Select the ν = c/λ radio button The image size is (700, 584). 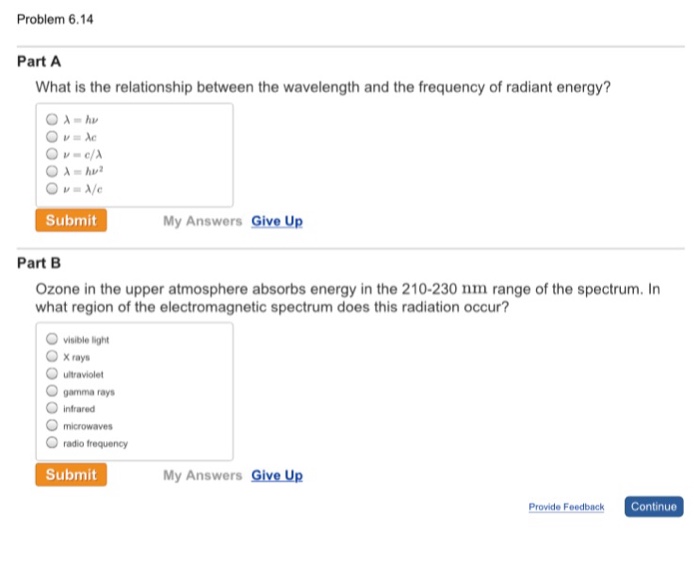click(x=51, y=154)
